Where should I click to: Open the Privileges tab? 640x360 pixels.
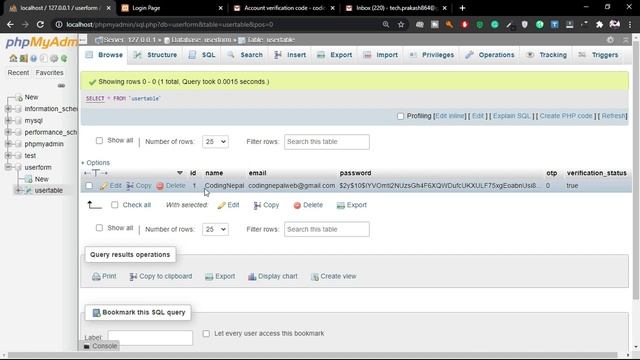(x=432, y=55)
